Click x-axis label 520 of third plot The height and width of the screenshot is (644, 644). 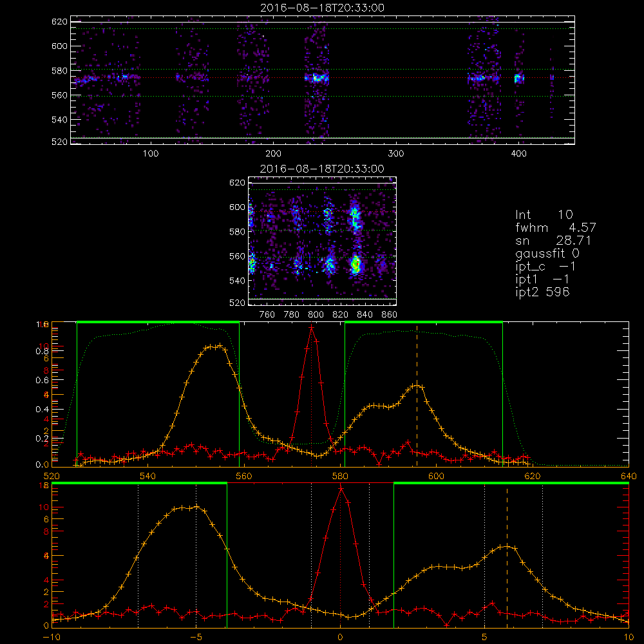[52, 477]
